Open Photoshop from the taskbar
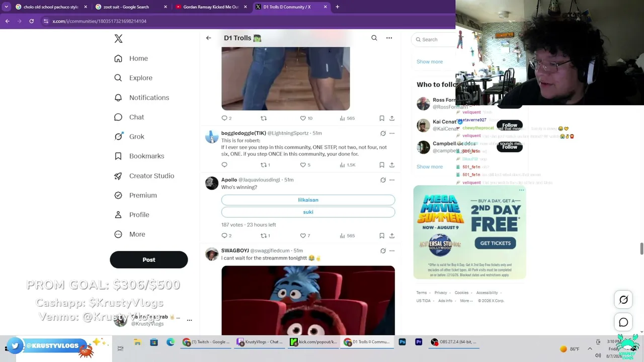This screenshot has width=644, height=362. pos(402,342)
